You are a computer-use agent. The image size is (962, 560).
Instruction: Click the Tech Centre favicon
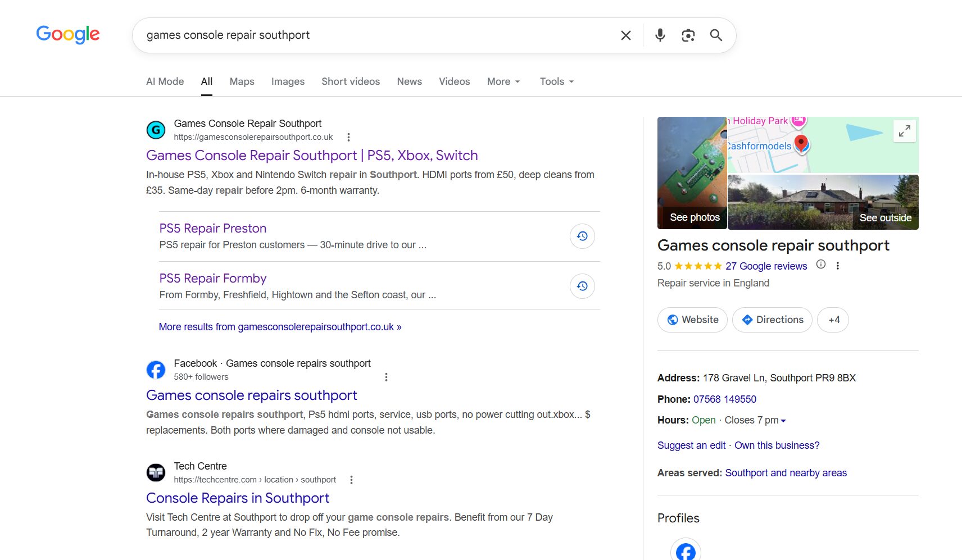(x=156, y=473)
